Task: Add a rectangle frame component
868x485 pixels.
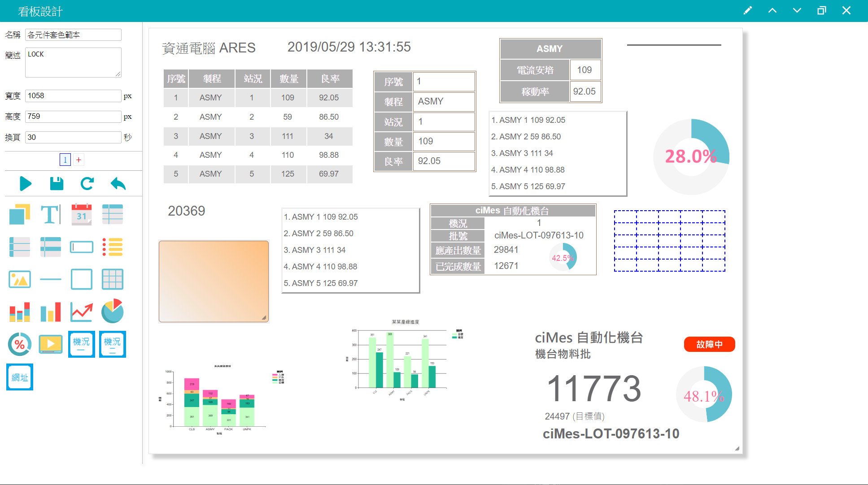Action: point(82,279)
